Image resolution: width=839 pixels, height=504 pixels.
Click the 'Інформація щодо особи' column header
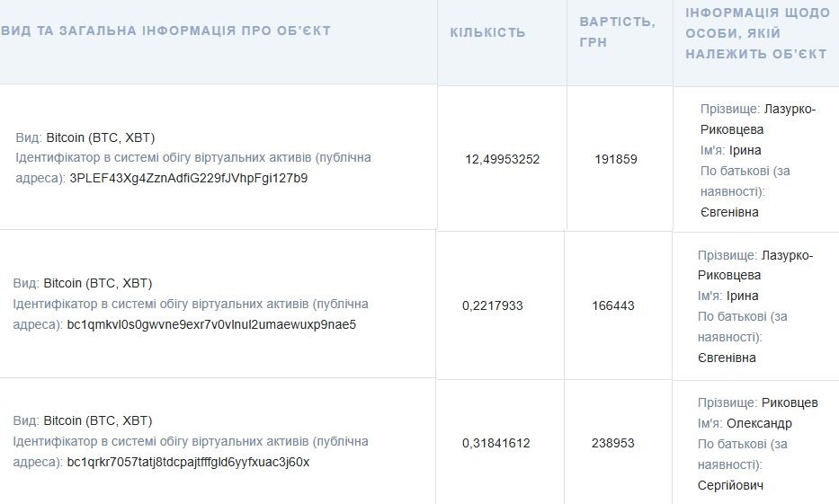[x=755, y=33]
